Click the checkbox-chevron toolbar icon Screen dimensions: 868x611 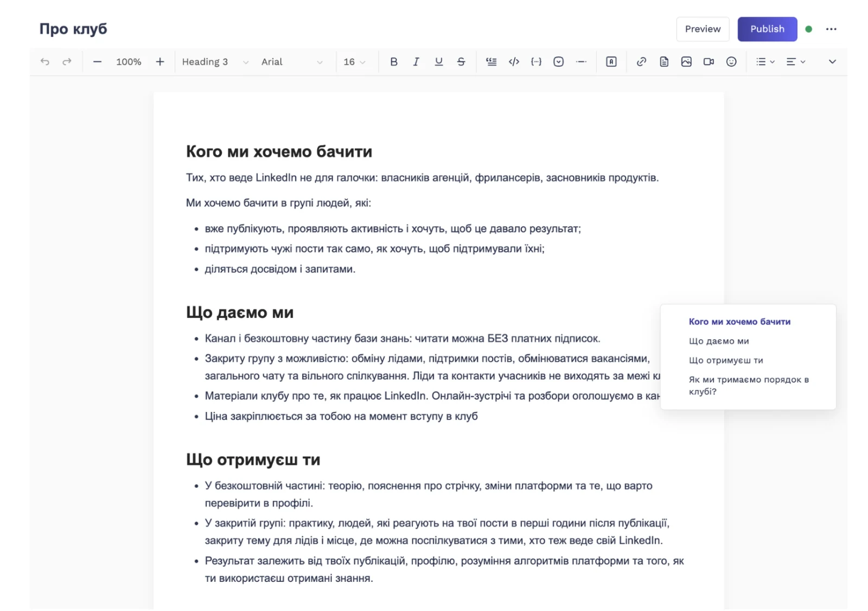559,62
